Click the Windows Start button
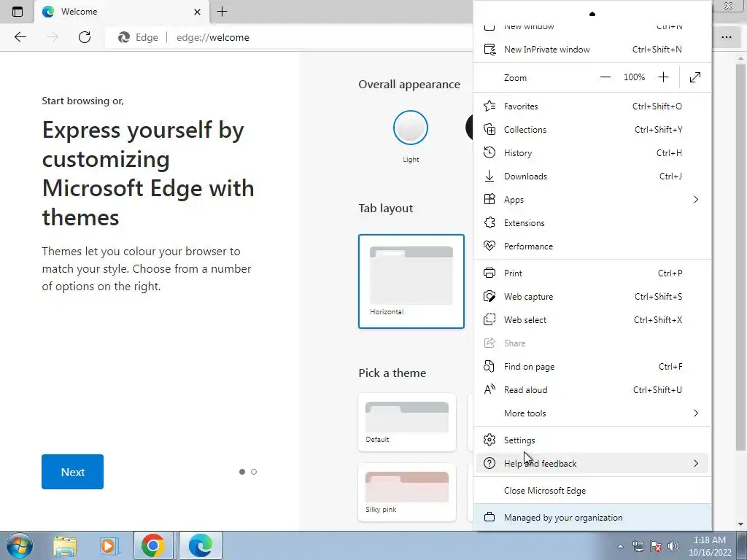747x560 pixels. (20, 545)
